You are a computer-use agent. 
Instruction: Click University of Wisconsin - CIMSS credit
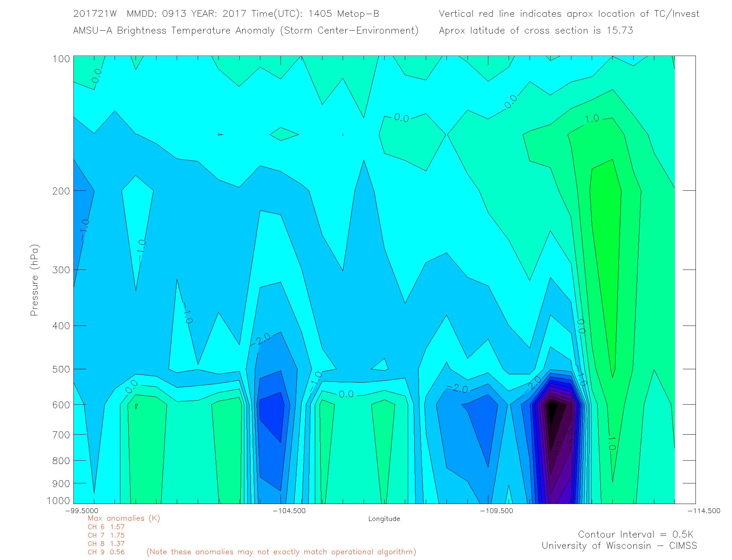619,546
